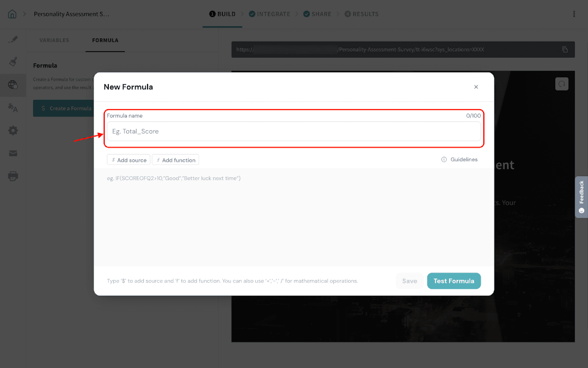Click the Formula name input field
Image resolution: width=588 pixels, height=368 pixels.
(294, 131)
